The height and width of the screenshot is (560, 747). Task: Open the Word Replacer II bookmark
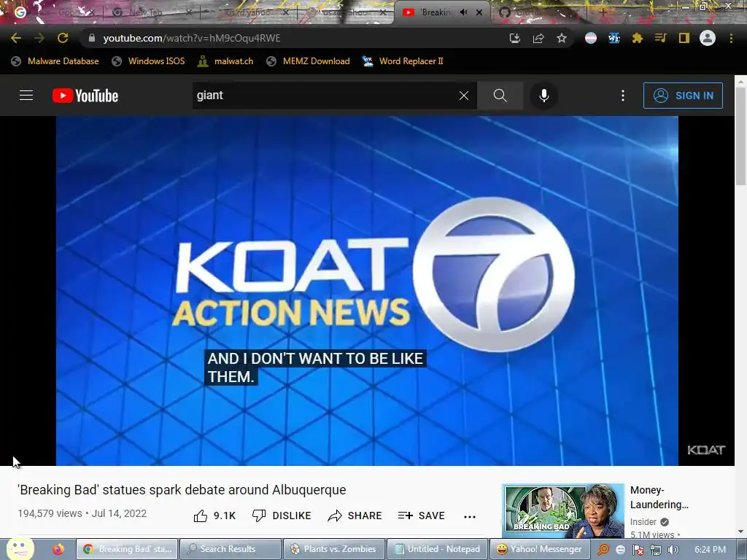pyautogui.click(x=403, y=61)
